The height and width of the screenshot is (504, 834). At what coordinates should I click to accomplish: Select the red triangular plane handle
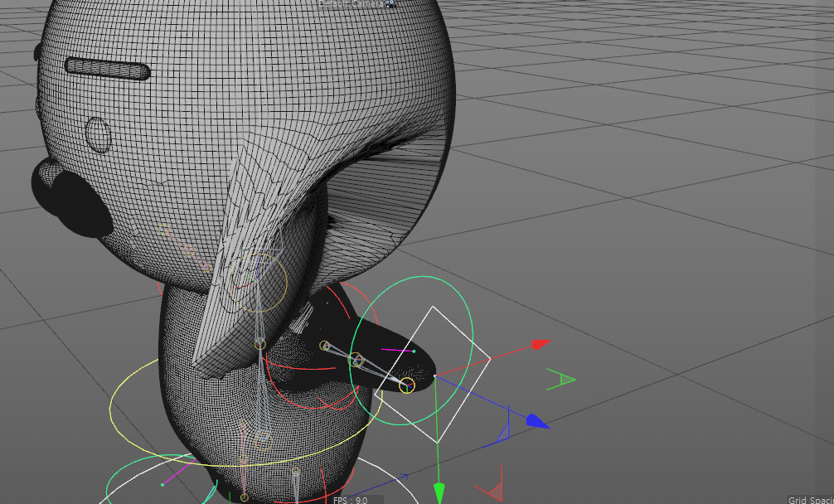[492, 492]
